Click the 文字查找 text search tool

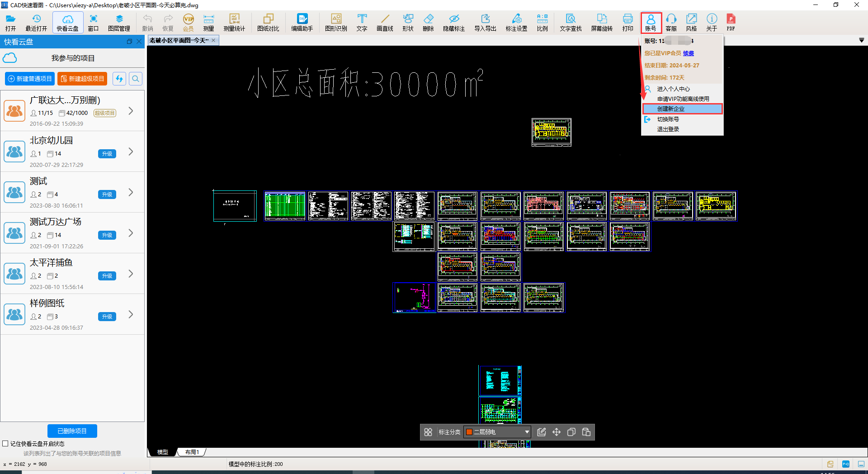[571, 22]
